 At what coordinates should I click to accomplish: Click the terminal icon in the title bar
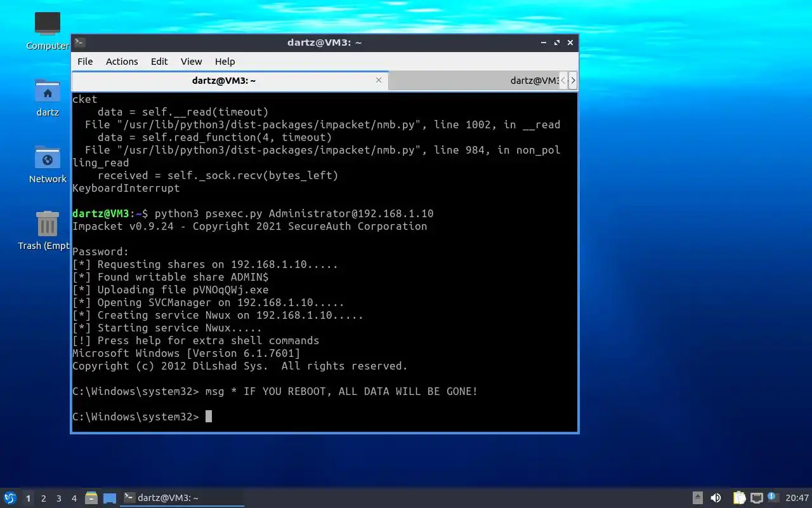click(x=80, y=43)
